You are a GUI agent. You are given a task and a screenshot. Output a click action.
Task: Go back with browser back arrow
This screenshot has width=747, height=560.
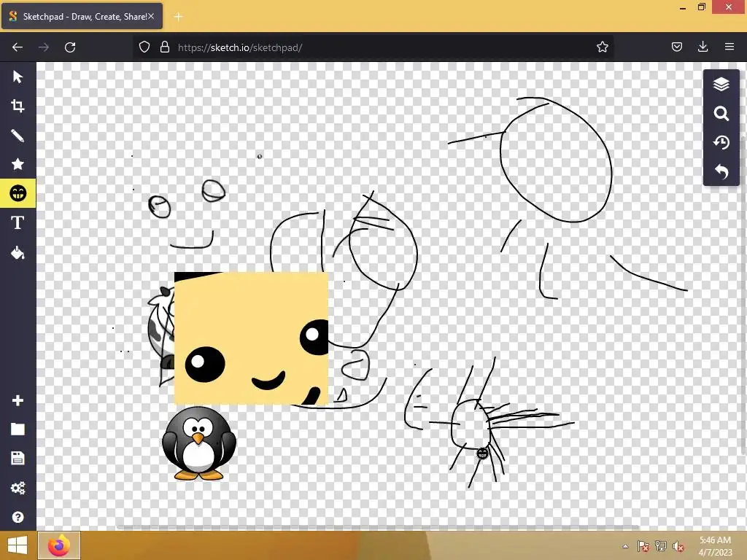coord(18,47)
